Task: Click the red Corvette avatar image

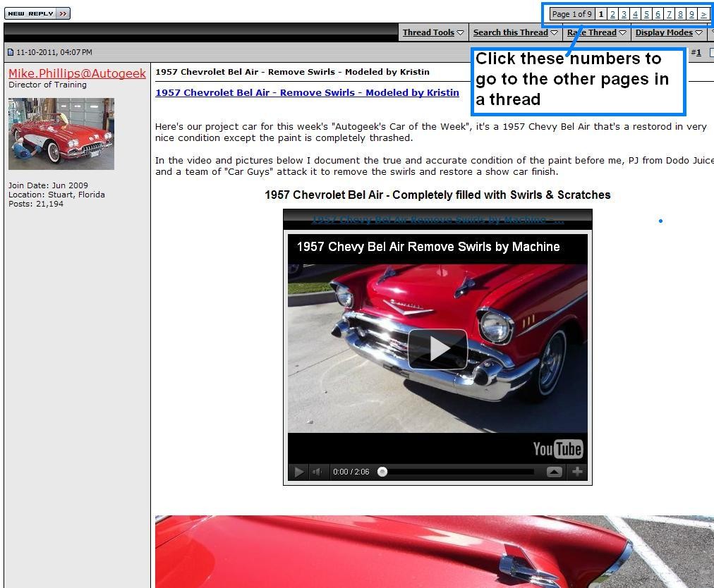Action: [61, 134]
